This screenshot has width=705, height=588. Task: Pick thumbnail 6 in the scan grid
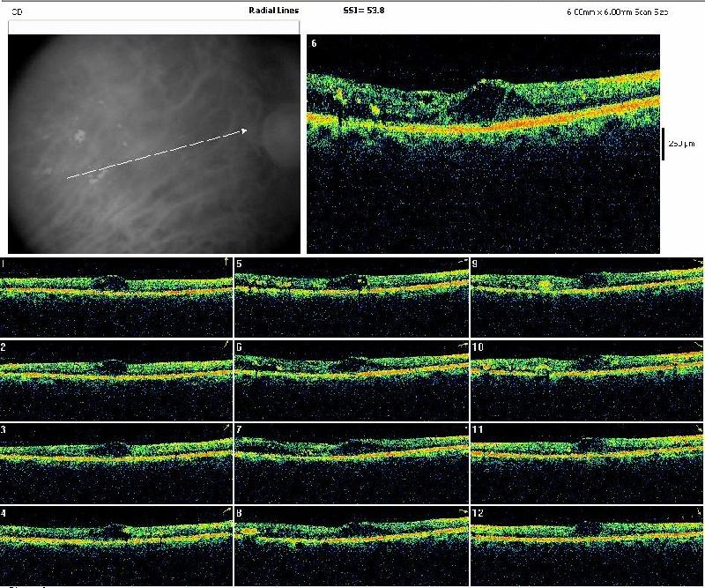click(351, 379)
